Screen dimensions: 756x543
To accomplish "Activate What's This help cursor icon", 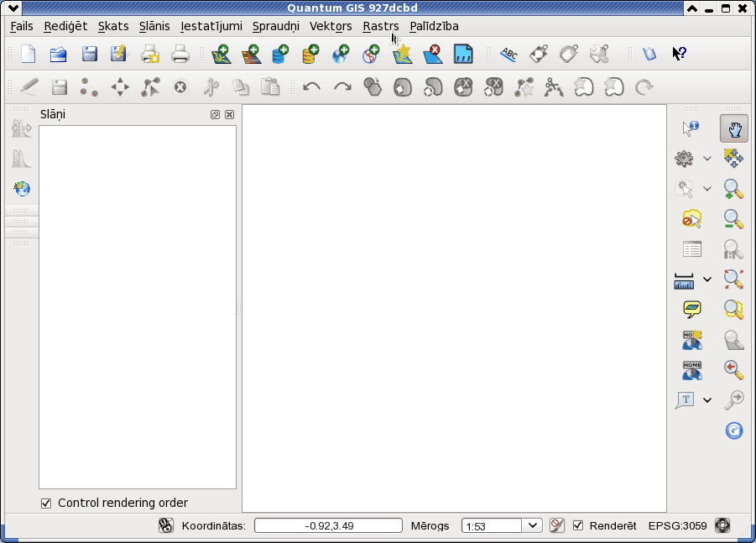I will pyautogui.click(x=680, y=53).
